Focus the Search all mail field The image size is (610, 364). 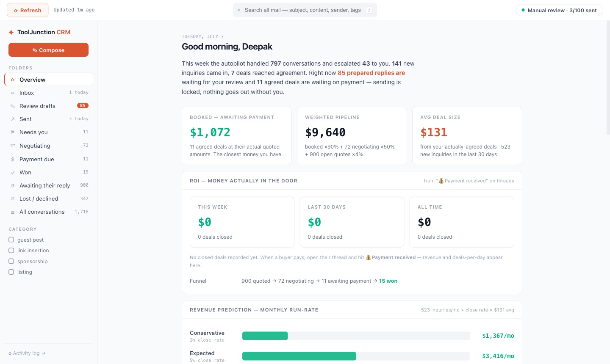[305, 10]
